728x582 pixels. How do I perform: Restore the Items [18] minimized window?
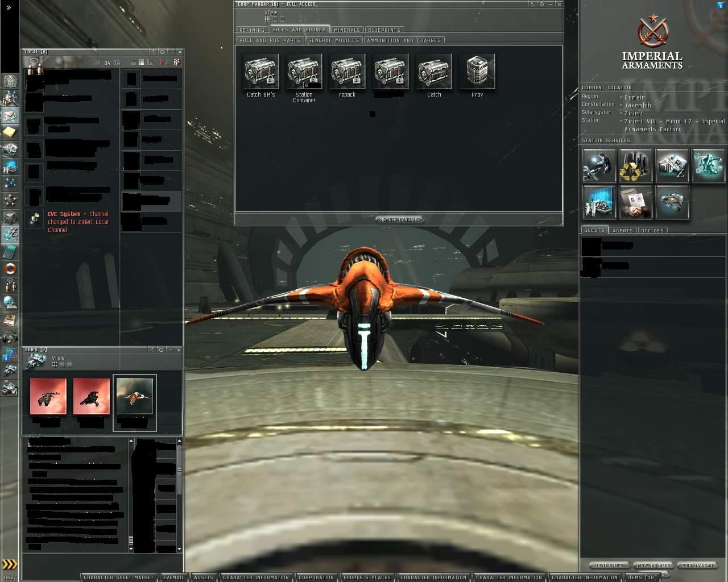642,577
